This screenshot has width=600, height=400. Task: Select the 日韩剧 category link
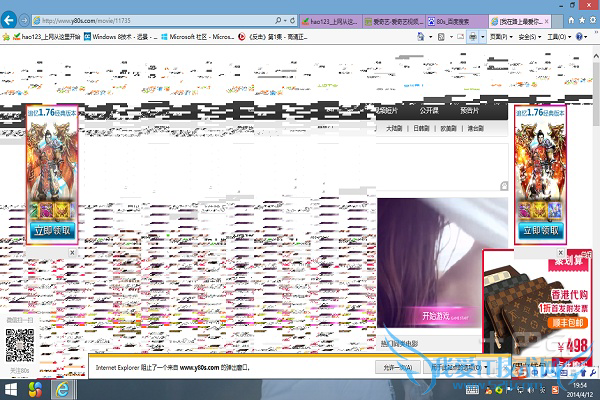pyautogui.click(x=421, y=129)
